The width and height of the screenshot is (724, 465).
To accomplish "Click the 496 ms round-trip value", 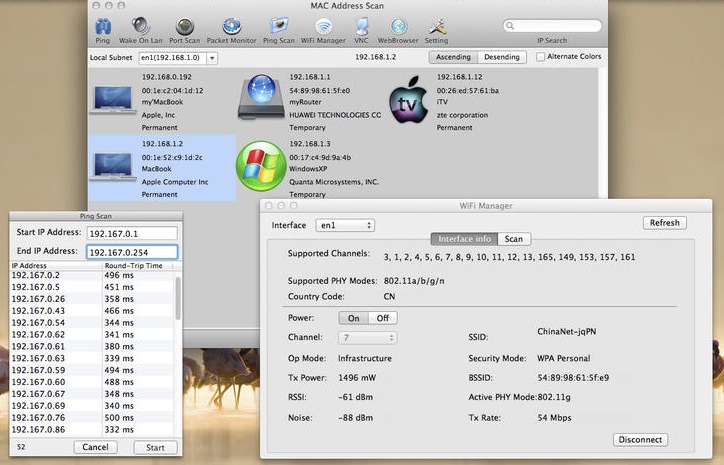I will (119, 275).
